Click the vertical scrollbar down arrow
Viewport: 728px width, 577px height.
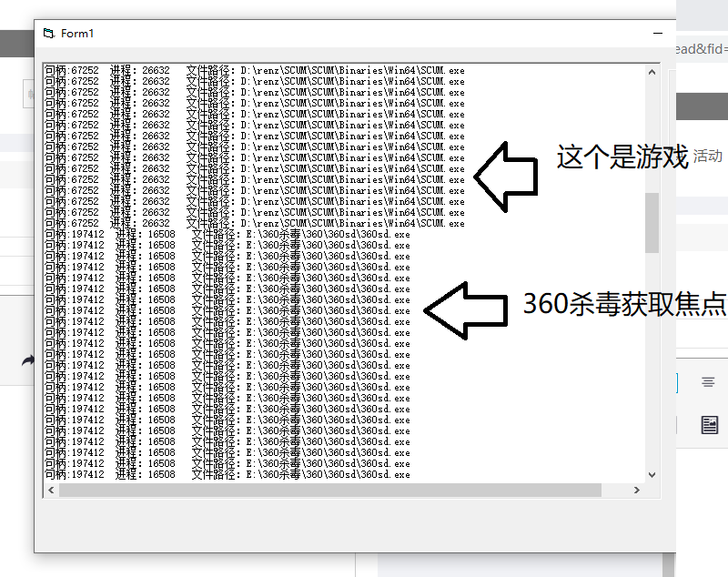652,474
